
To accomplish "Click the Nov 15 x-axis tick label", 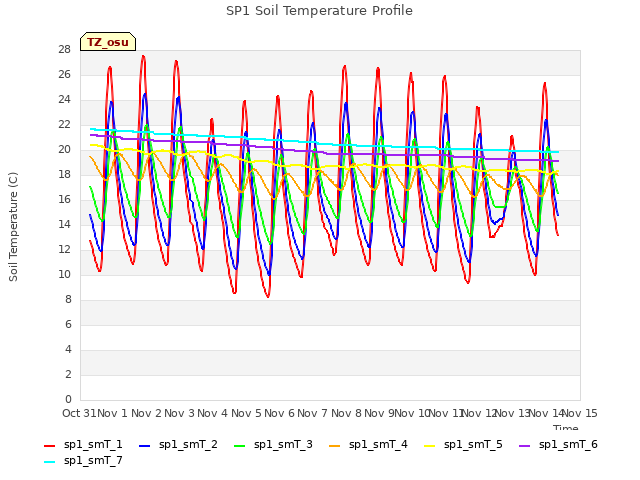I will click(580, 413).
